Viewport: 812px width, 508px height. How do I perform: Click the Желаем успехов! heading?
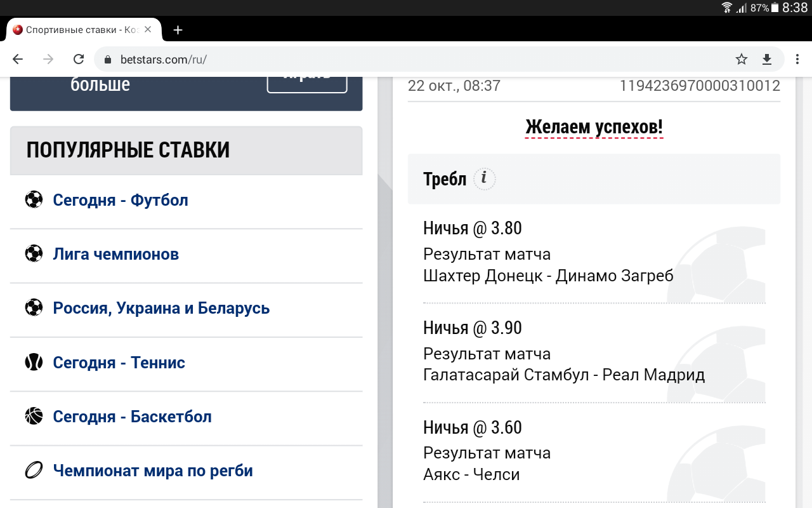tap(594, 128)
